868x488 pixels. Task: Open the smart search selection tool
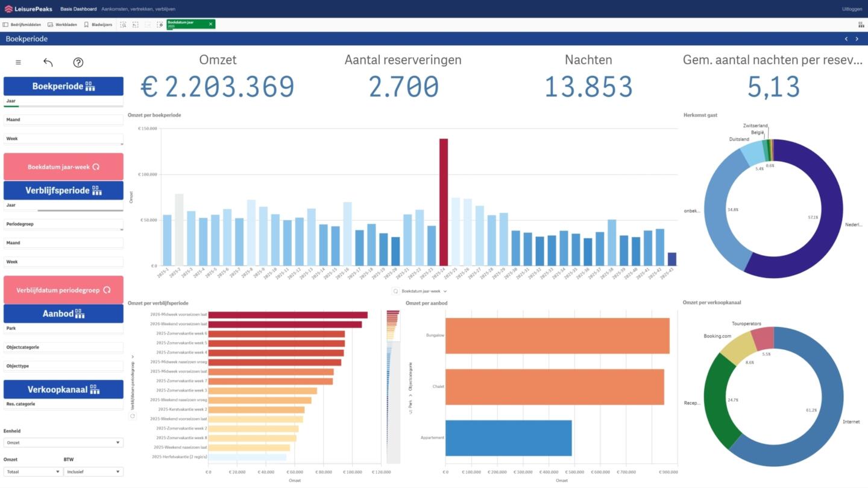123,25
